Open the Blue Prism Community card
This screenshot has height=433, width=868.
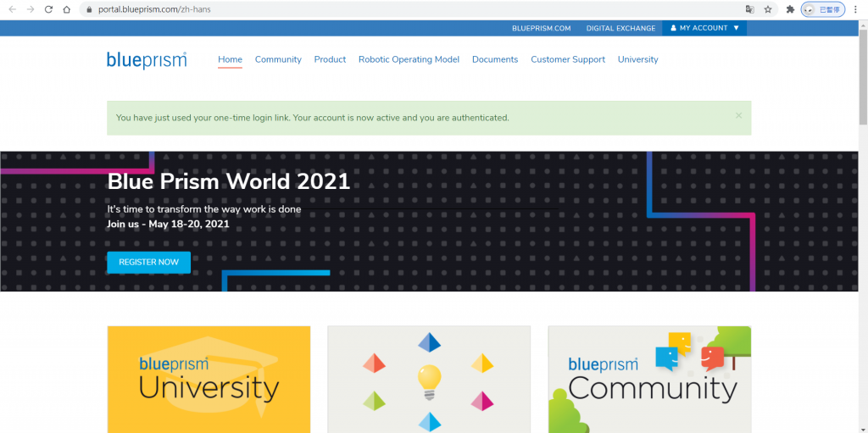(x=650, y=380)
